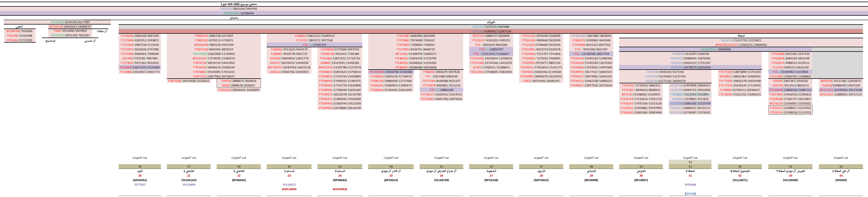The image size is (868, 197).
Task: Click the boxed F14159 cell
Action: tap(239, 81)
